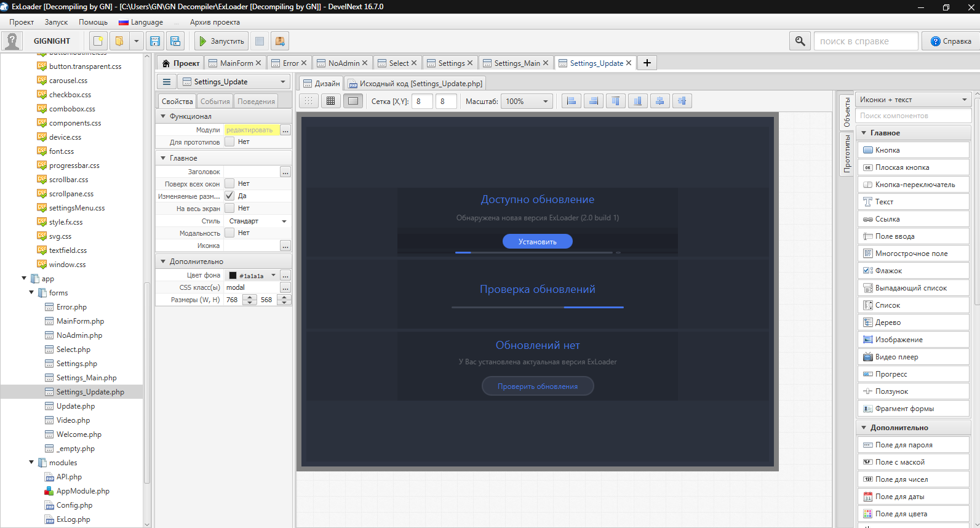Toggle the Для прототипов checkbox

click(229, 142)
